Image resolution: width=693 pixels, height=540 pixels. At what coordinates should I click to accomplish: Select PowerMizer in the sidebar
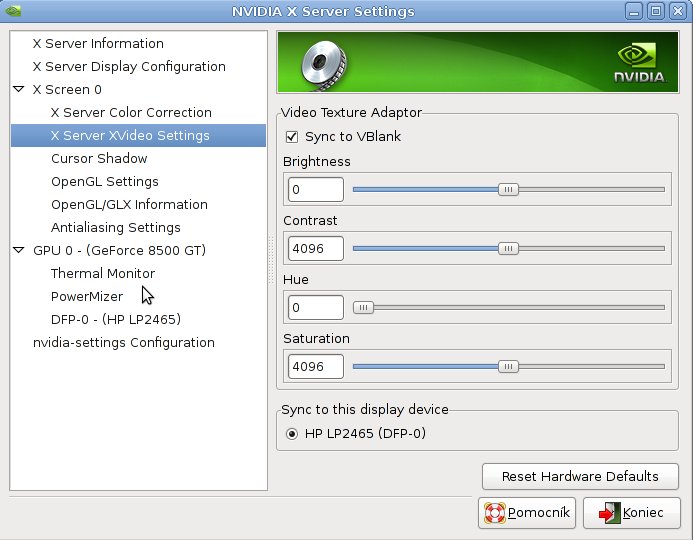(87, 296)
